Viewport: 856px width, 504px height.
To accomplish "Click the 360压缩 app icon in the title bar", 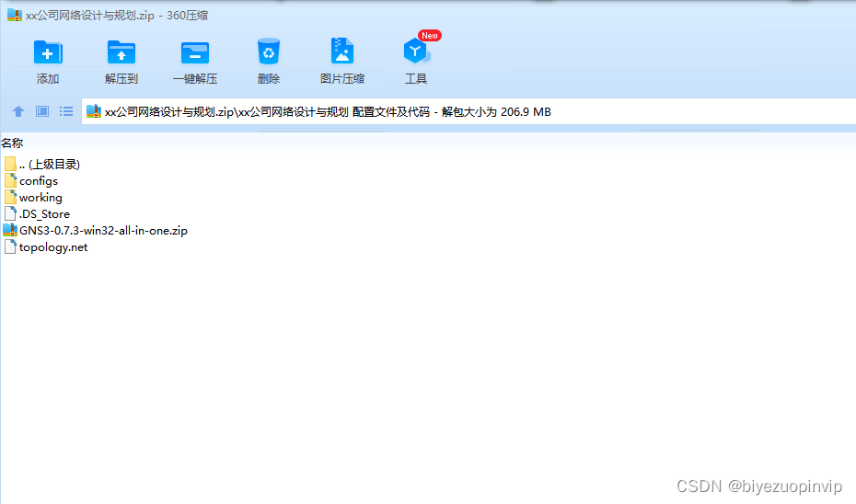I will pos(15,15).
